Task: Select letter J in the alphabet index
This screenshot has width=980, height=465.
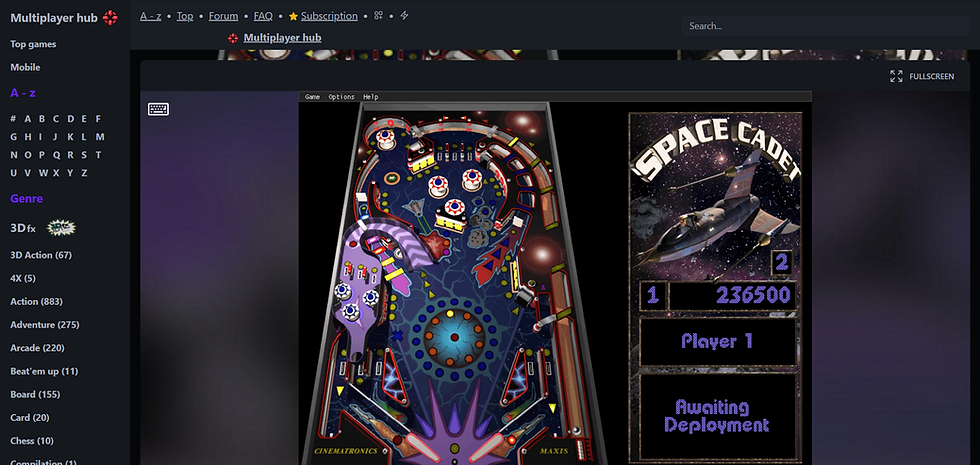Action: 56,137
